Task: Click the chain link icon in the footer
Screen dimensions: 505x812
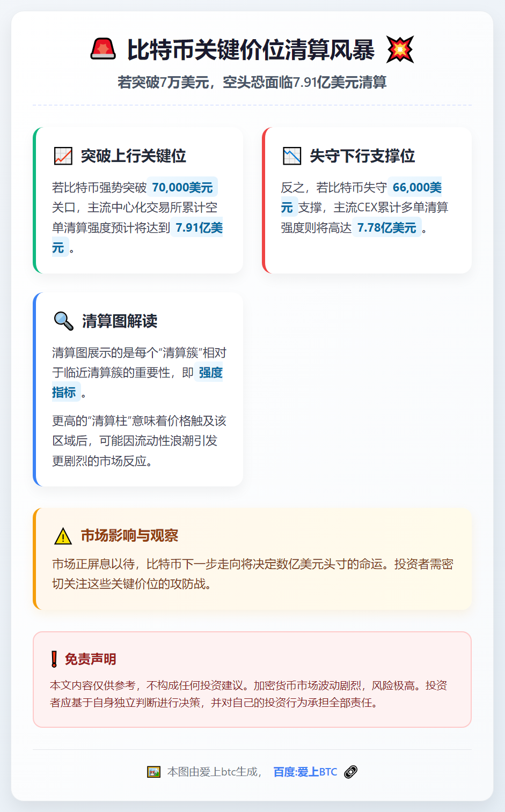Action: click(x=351, y=772)
